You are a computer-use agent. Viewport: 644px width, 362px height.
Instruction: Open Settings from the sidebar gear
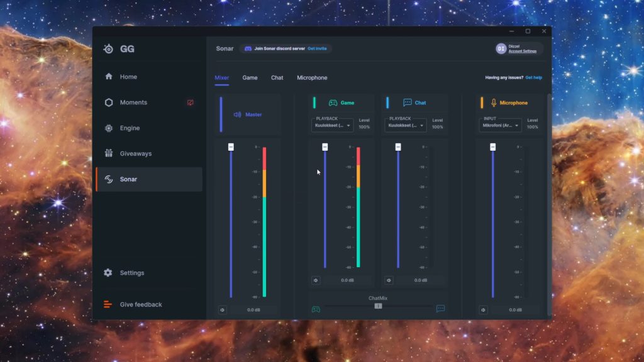108,273
